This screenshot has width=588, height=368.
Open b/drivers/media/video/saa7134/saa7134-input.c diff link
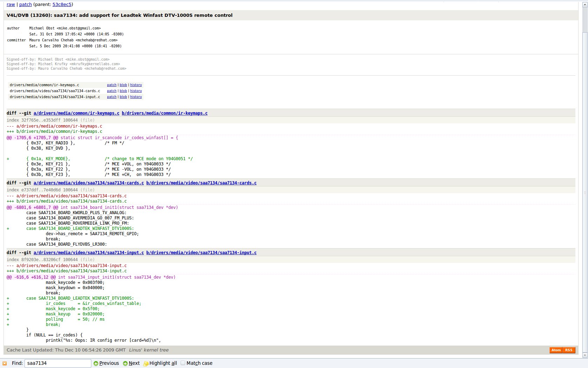[201, 253]
